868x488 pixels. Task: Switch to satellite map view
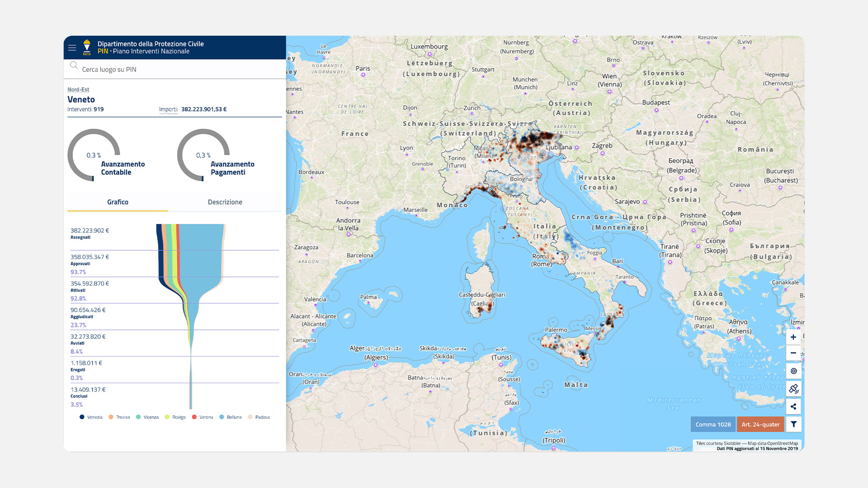793,389
